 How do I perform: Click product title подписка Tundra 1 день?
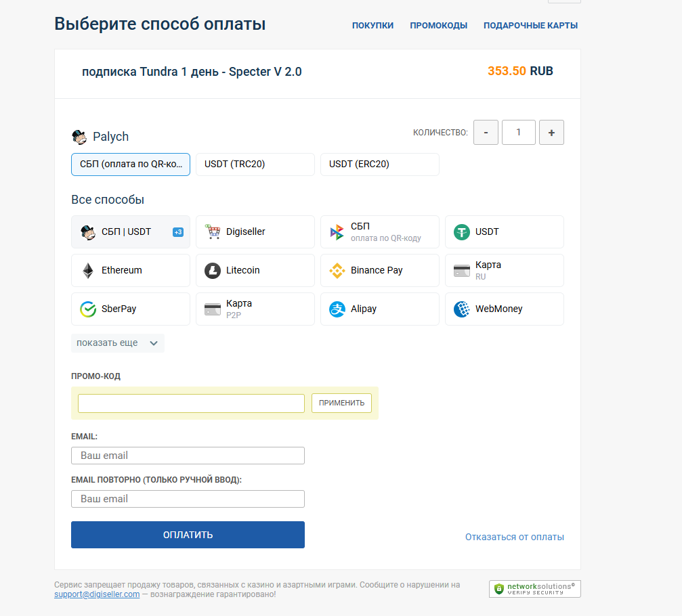point(192,72)
